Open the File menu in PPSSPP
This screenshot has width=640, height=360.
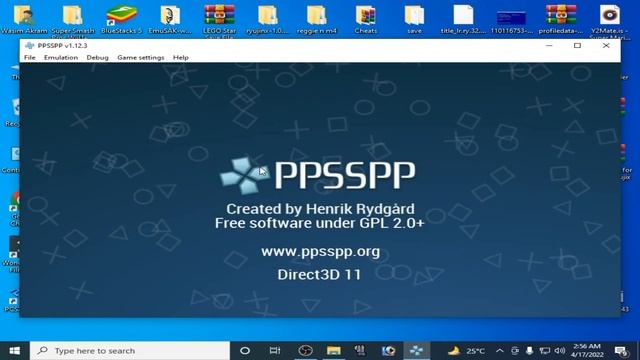pyautogui.click(x=29, y=58)
